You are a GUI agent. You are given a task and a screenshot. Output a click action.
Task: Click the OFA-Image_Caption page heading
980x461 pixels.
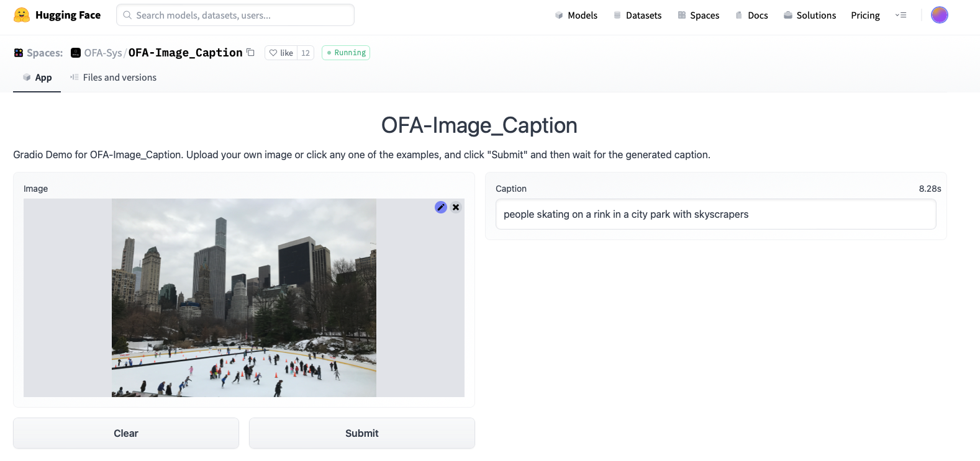pos(479,125)
